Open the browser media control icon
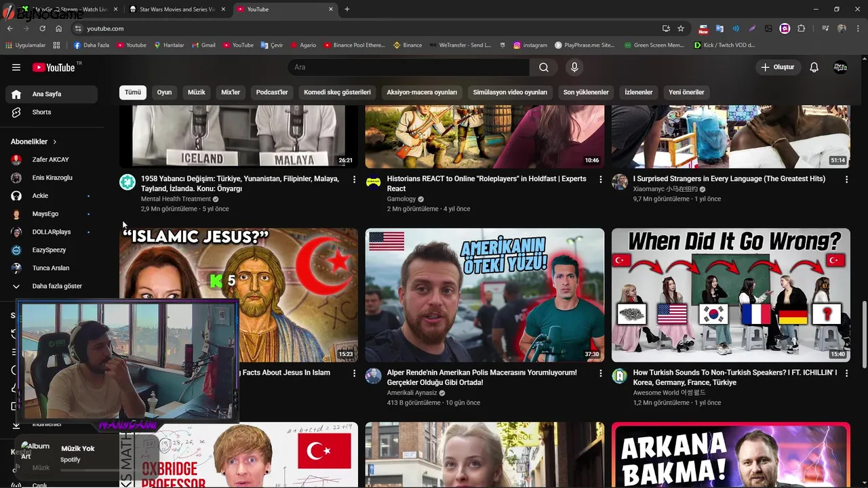This screenshot has height=488, width=868. [x=825, y=28]
